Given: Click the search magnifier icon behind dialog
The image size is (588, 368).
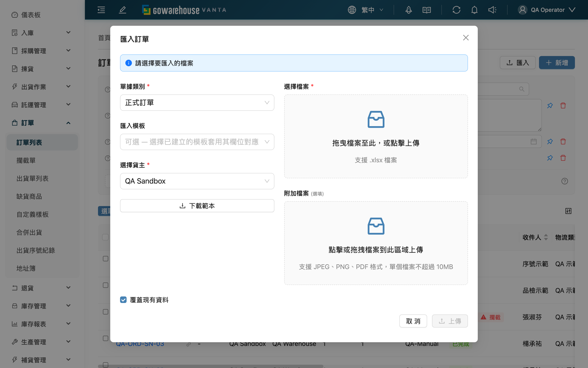Looking at the screenshot, I should (522, 89).
